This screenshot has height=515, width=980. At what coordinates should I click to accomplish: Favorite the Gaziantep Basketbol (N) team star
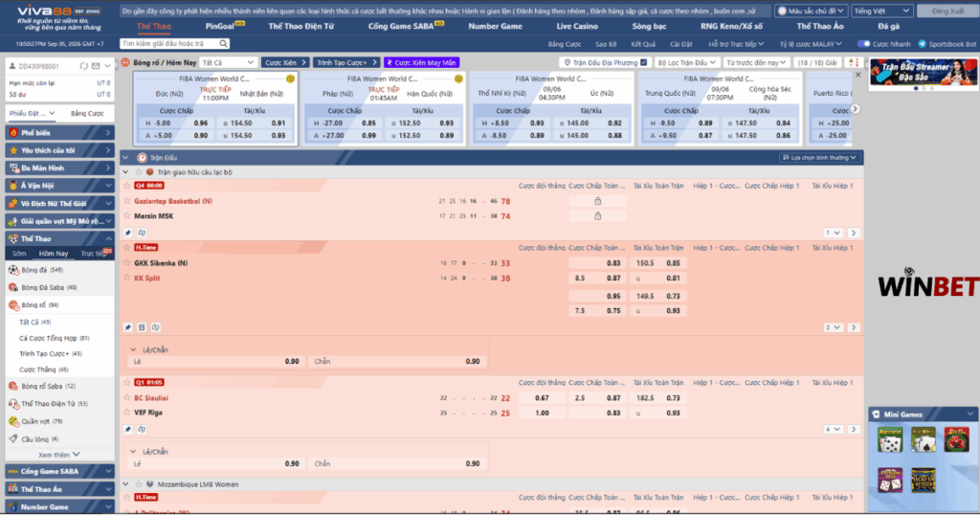tap(127, 201)
